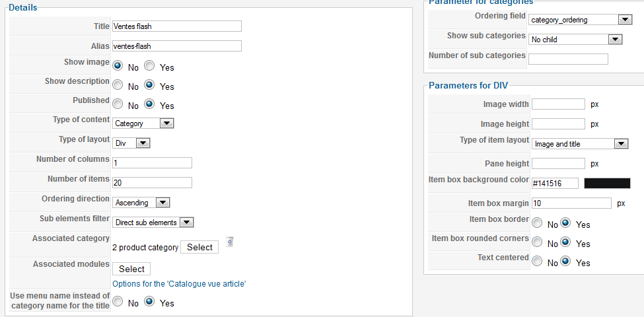Select No for Item box rounded corners
The height and width of the screenshot is (317, 644).
coord(537,242)
